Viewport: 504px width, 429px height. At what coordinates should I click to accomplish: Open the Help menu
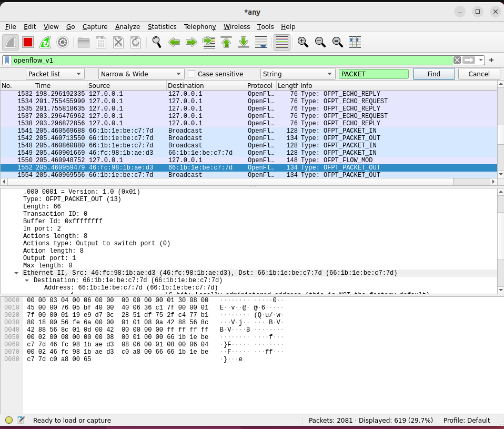click(288, 27)
